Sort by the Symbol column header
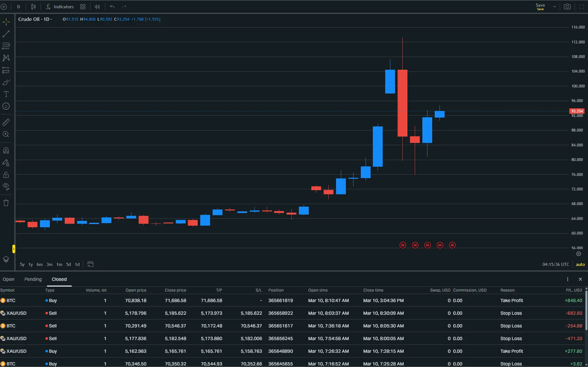588x367 pixels. point(7,290)
